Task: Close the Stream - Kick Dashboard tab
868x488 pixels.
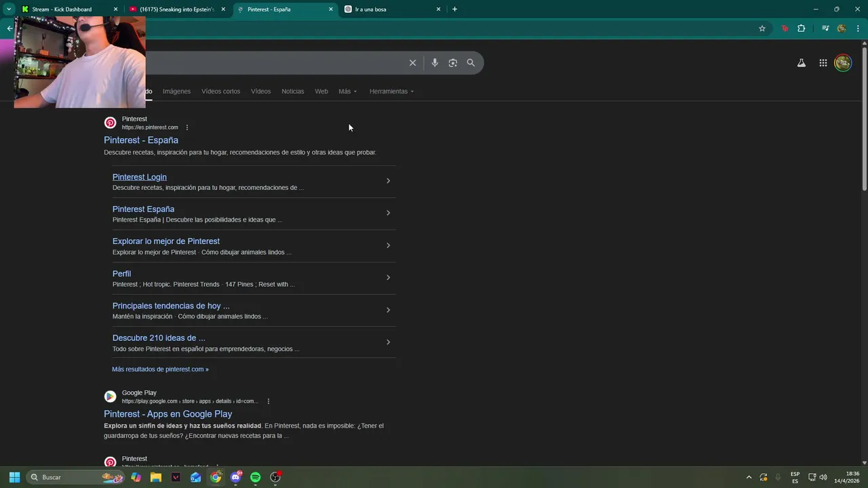Action: (x=115, y=9)
